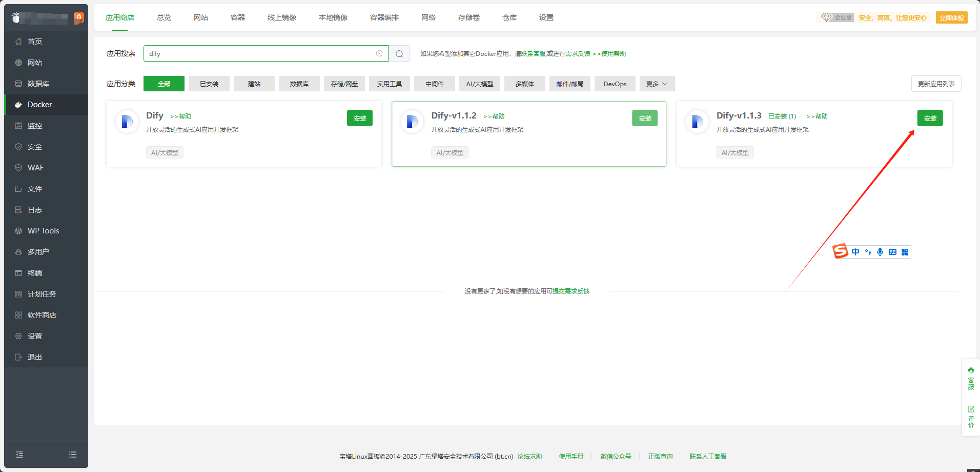Image resolution: width=980 pixels, height=472 pixels.
Task: Switch to the 存储卷 tab
Action: 469,17
